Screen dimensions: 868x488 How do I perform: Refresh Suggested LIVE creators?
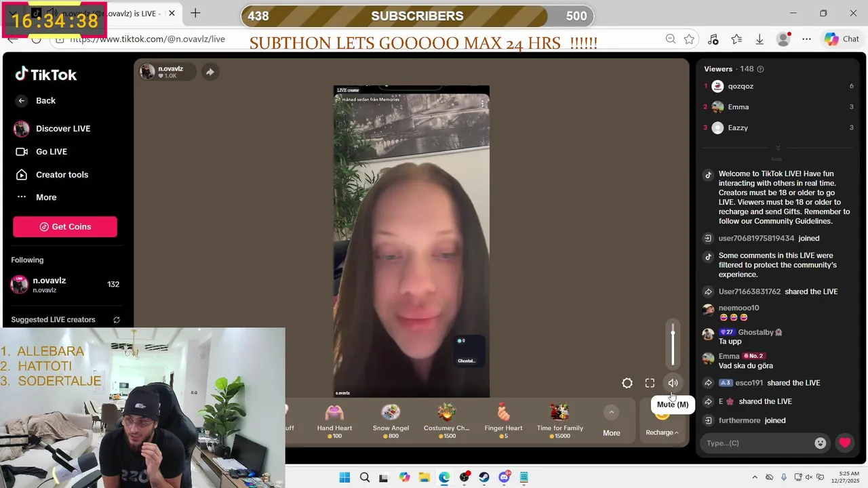tap(117, 320)
